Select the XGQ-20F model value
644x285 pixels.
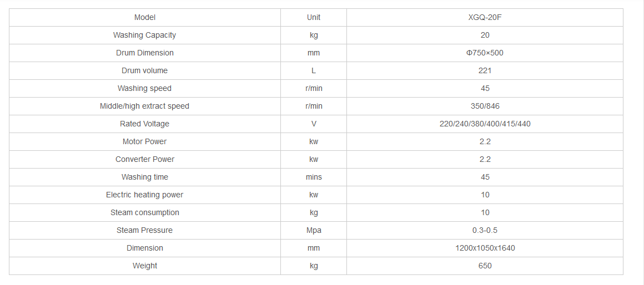tap(485, 17)
